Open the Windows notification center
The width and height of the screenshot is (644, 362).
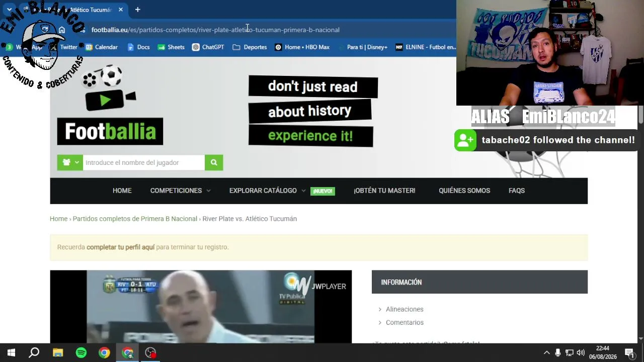pos(629,352)
